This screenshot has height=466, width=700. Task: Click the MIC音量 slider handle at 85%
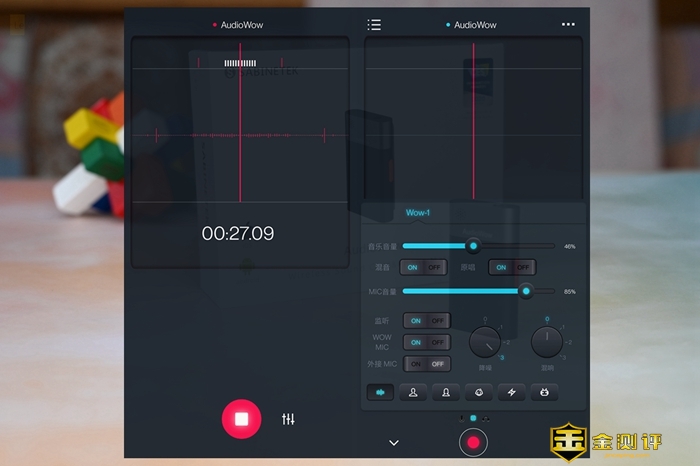(x=526, y=291)
